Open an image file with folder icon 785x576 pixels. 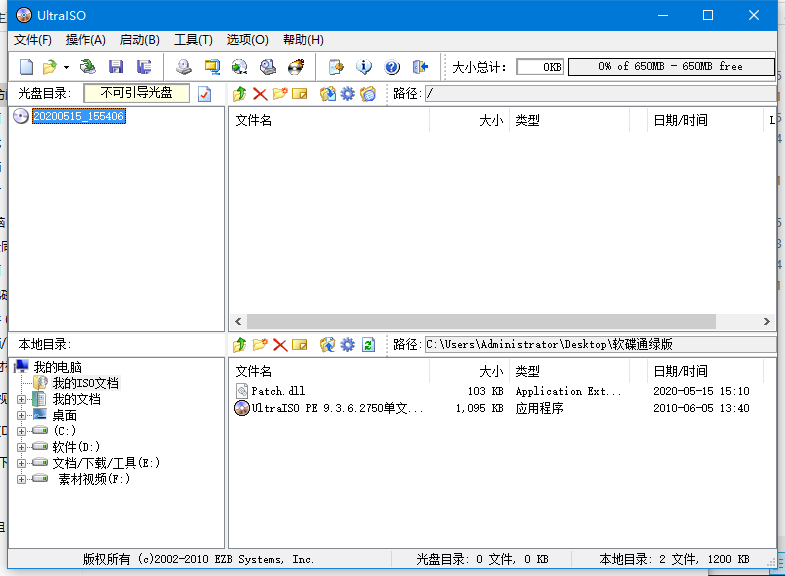pyautogui.click(x=50, y=67)
